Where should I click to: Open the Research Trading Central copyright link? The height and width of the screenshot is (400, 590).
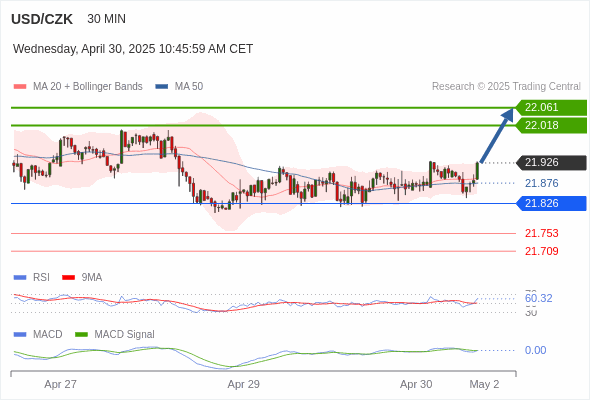coord(506,87)
